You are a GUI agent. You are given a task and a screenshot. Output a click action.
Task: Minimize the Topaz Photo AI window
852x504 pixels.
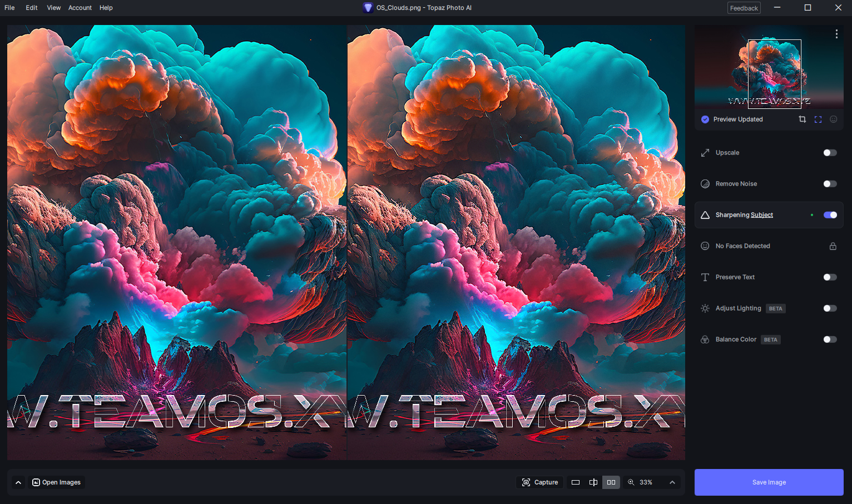[x=777, y=8]
